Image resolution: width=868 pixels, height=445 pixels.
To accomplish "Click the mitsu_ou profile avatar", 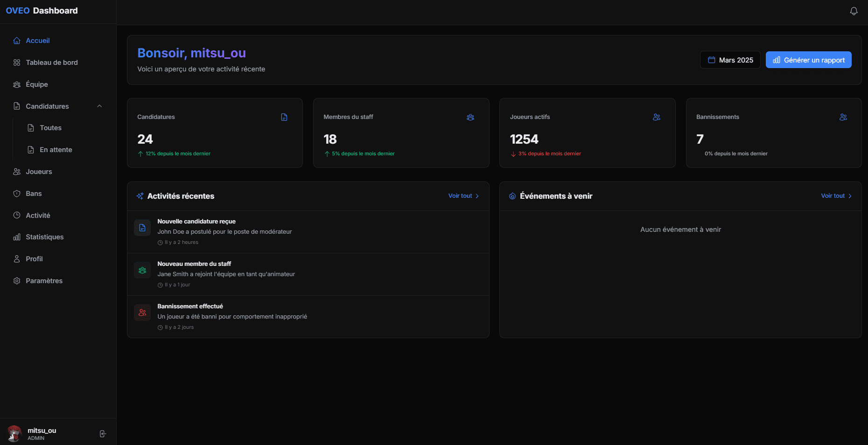I will pos(14,434).
